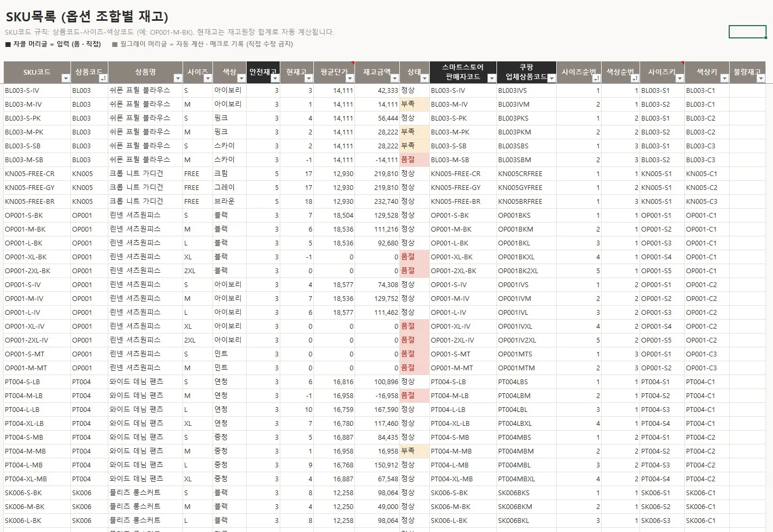This screenshot has height=532, width=773.
Task: Select the 부족 status cell for PT004-M-MB
Action: click(x=415, y=451)
